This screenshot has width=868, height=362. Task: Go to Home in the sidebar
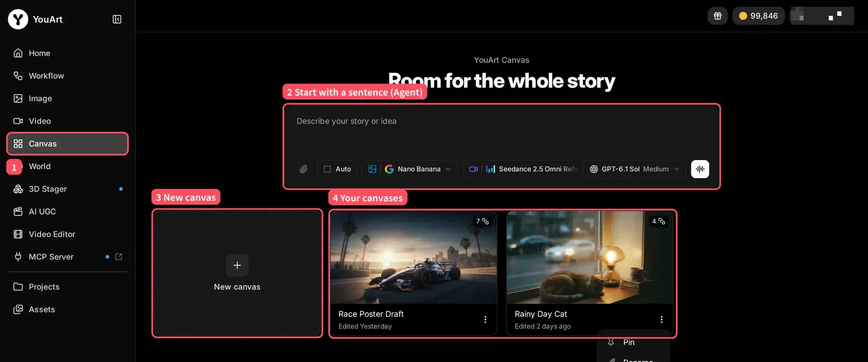[x=67, y=53]
